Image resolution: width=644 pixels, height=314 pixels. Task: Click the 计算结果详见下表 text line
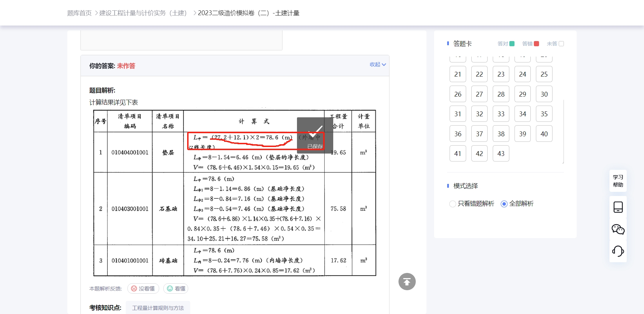coord(114,102)
